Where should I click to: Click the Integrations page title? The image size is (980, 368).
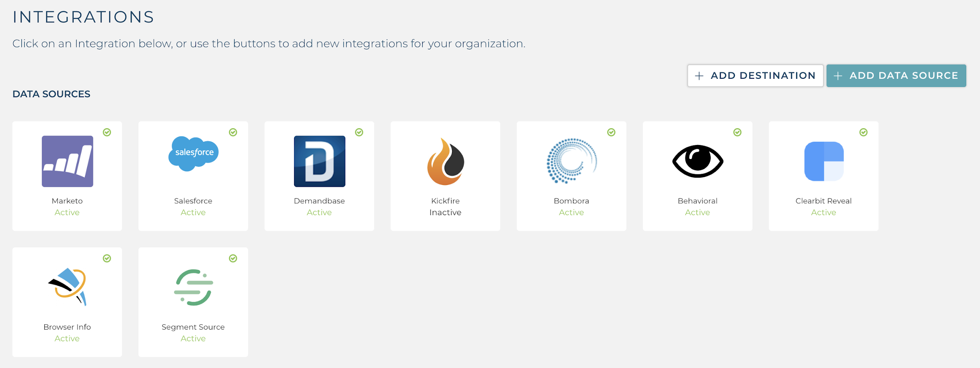[83, 17]
